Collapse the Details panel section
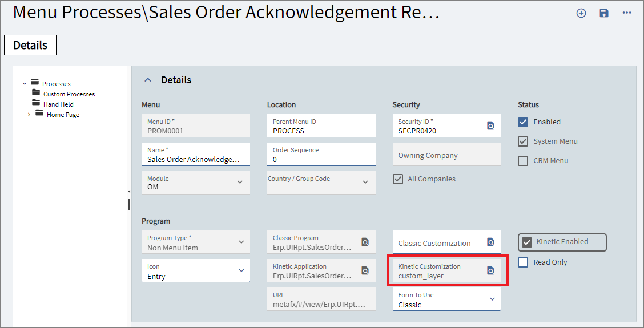Viewport: 644px width, 328px height. point(148,80)
